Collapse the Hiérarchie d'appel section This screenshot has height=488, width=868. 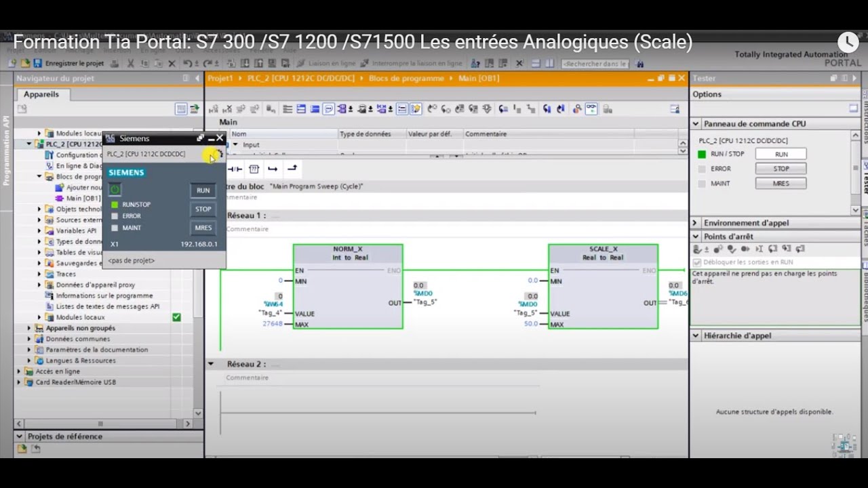pyautogui.click(x=696, y=335)
